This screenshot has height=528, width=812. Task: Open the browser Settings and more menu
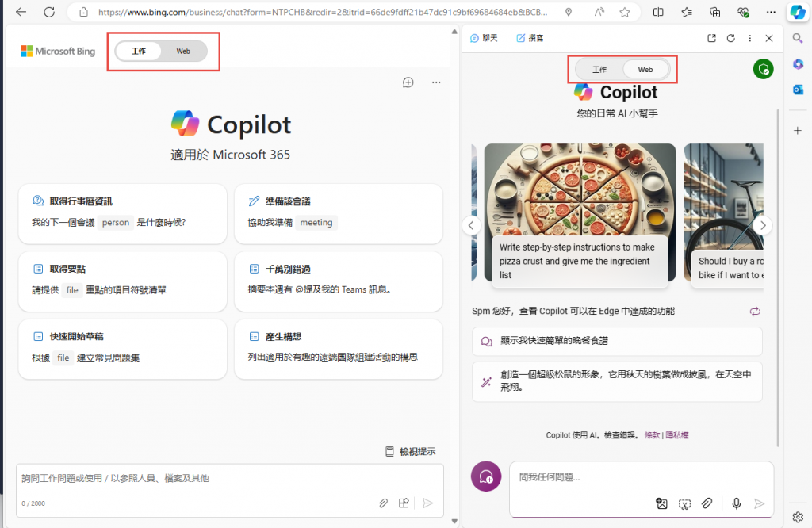click(771, 12)
